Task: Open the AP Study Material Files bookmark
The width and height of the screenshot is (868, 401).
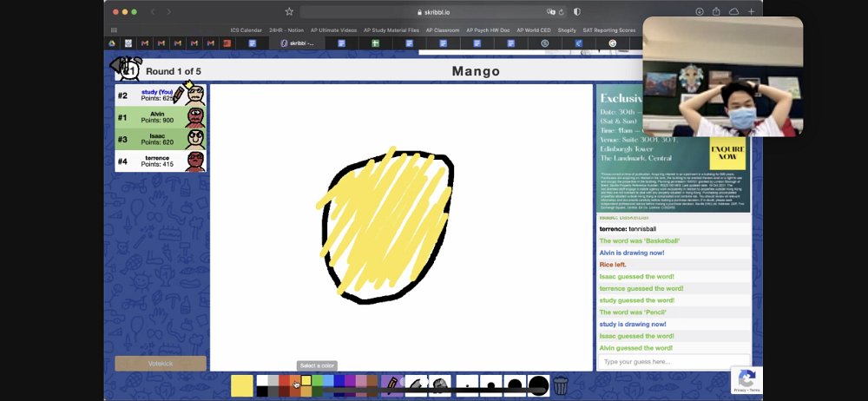Action: coord(391,30)
